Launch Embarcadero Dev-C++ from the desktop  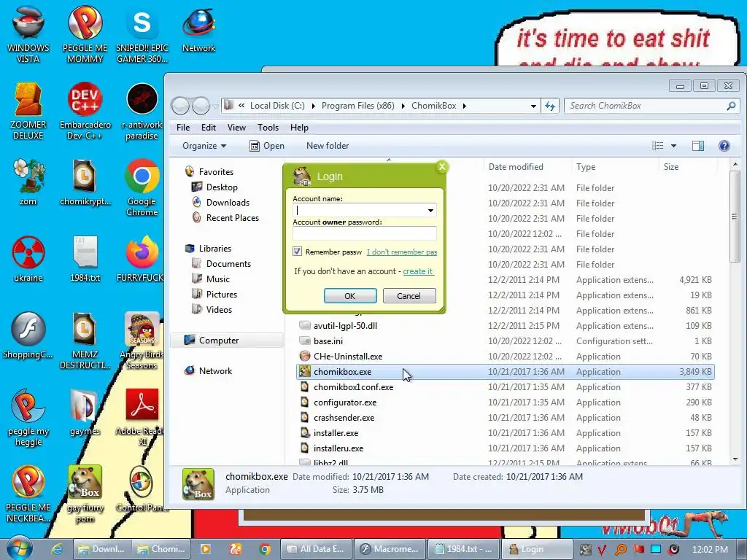85,111
